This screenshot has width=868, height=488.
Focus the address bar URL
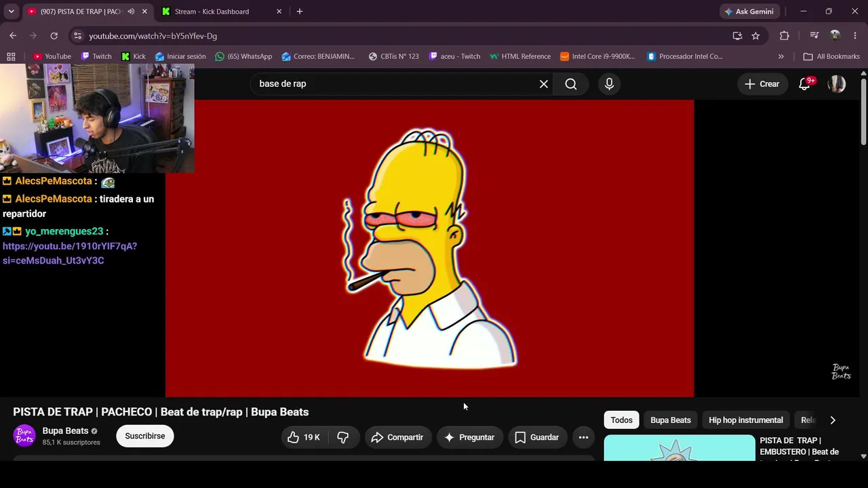click(x=153, y=36)
